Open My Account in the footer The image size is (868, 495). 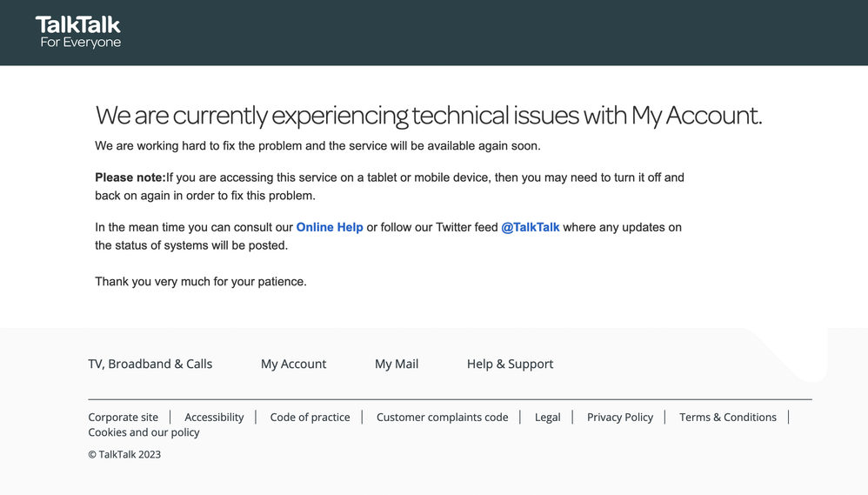click(x=293, y=364)
